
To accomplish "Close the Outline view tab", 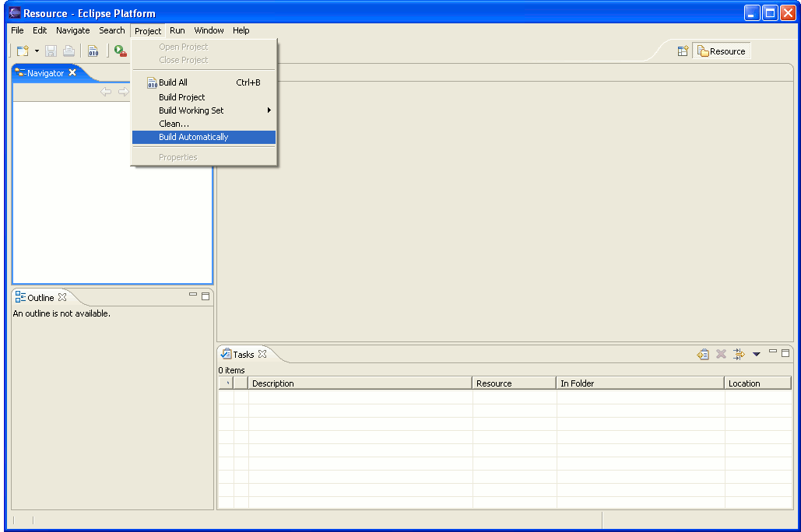I will [x=62, y=297].
